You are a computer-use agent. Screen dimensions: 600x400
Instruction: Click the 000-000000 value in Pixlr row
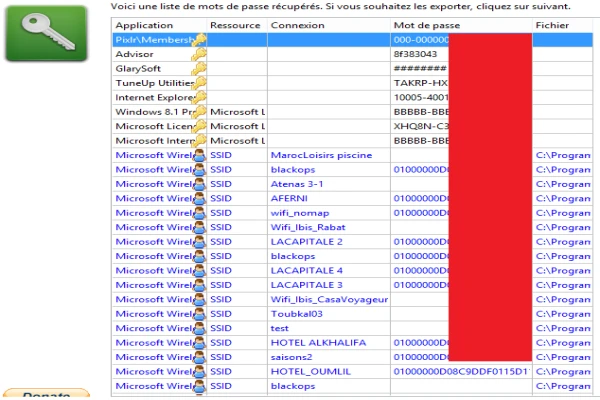click(x=421, y=40)
